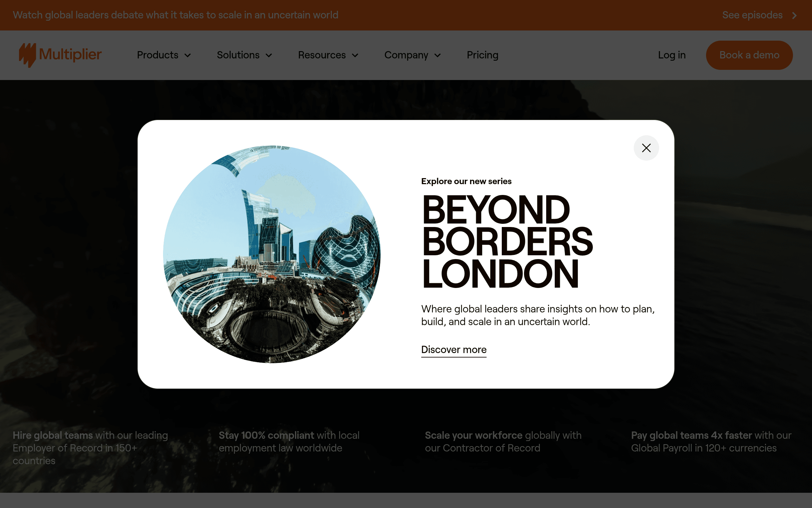Click the circular London skyline image

pyautogui.click(x=272, y=254)
